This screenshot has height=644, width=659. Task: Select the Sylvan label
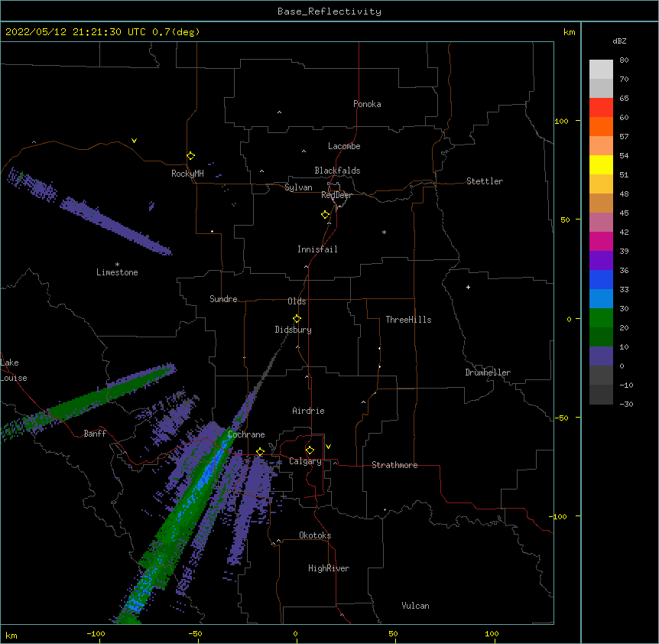(x=298, y=187)
